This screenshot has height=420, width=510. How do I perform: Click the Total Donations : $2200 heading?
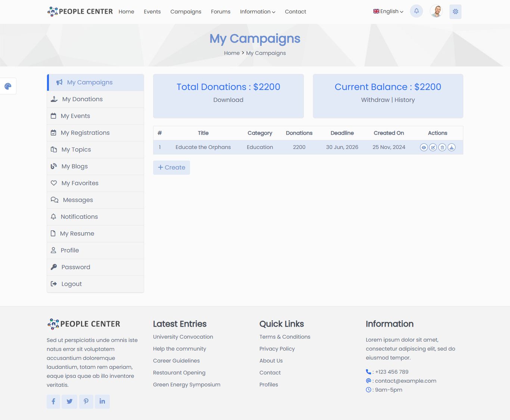pos(228,87)
